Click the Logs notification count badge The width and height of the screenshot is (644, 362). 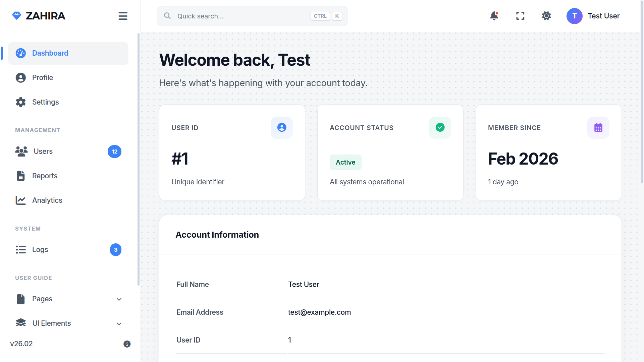coord(116,249)
